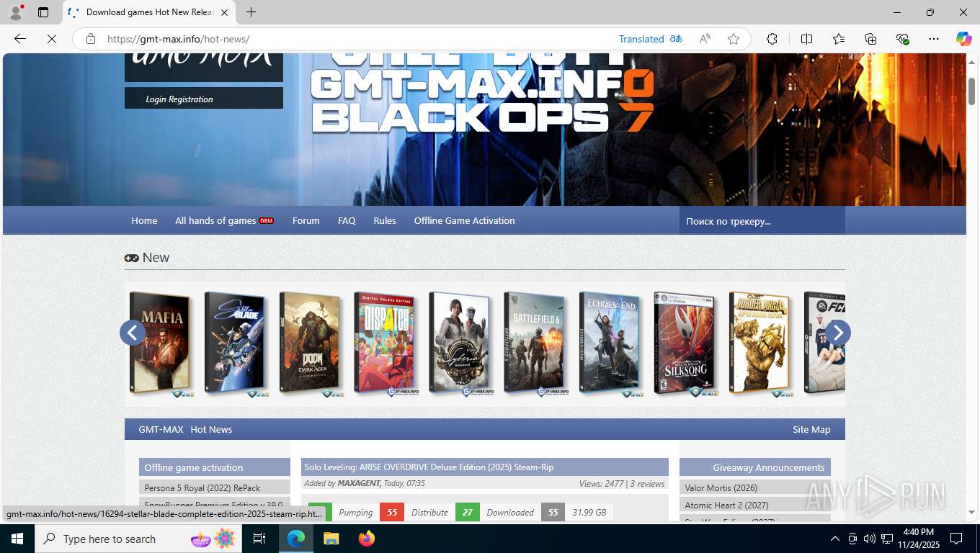
Task: Click the GMT-MAX breadcrumb link
Action: (161, 429)
